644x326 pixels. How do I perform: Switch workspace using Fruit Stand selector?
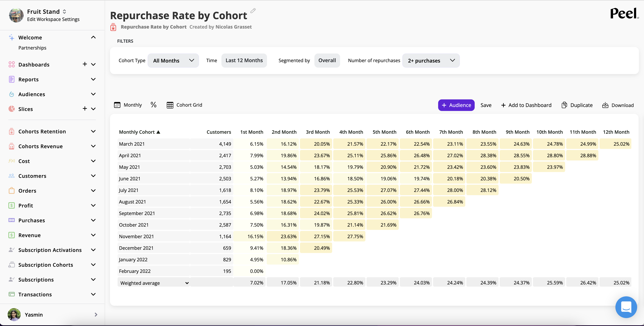coord(64,12)
